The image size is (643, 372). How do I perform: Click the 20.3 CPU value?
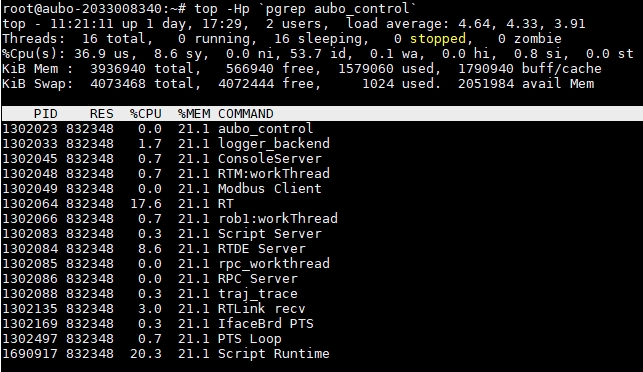[146, 354]
